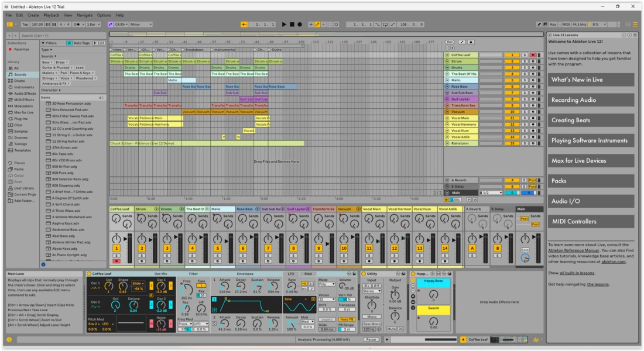Open the 1 Bar quantization dropdown

tap(94, 25)
